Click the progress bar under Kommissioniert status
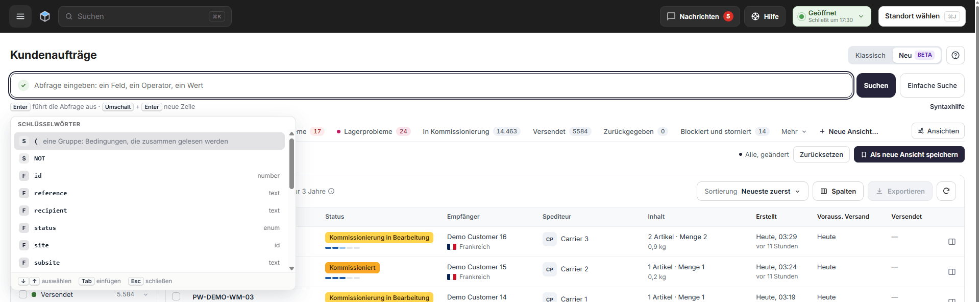This screenshot has height=302, width=980. [x=342, y=278]
